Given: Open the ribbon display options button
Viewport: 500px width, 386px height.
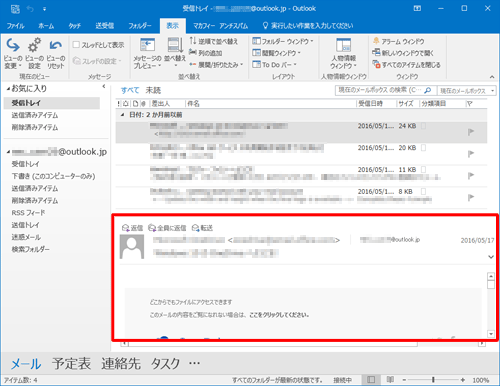Looking at the screenshot, I should 417,8.
